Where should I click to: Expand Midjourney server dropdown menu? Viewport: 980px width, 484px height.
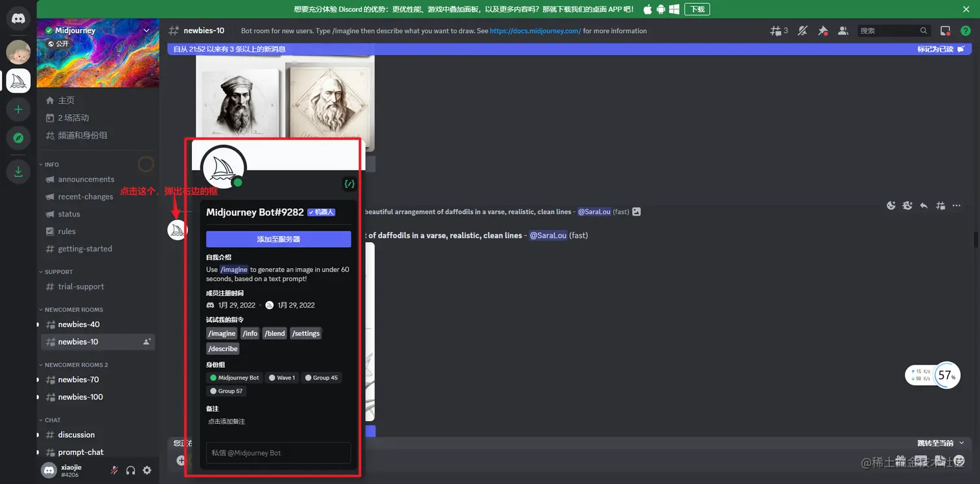(x=146, y=30)
